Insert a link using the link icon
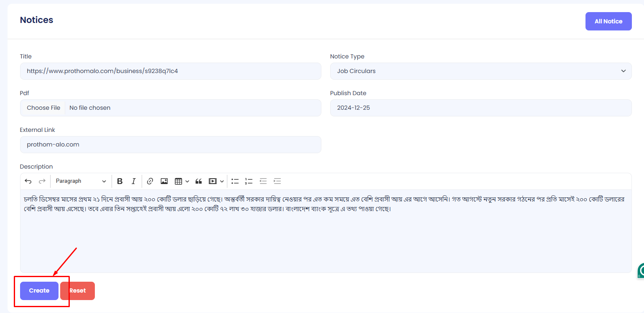644x313 pixels. pos(150,181)
